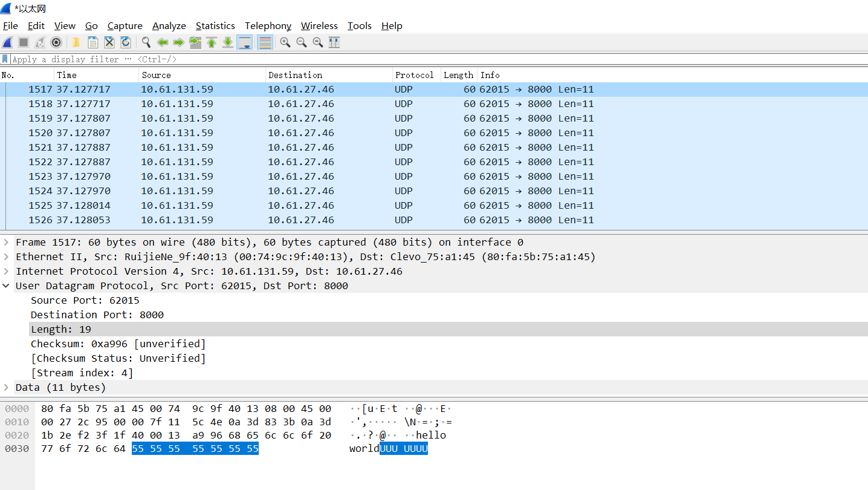
Task: Sort by Source column header
Action: (x=202, y=75)
